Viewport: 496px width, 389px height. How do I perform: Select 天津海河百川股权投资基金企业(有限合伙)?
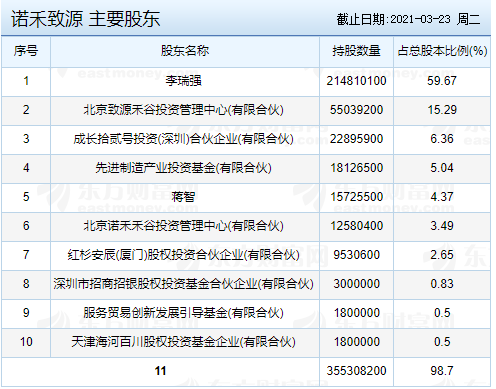tap(183, 342)
